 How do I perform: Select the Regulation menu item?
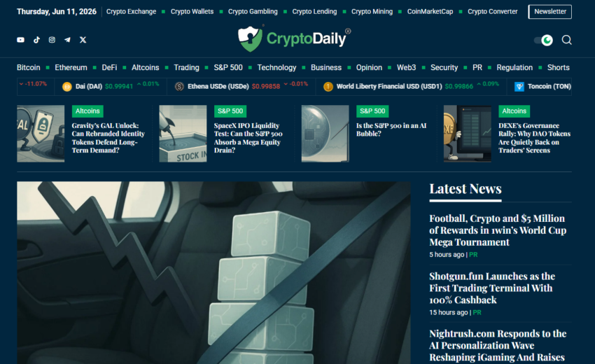point(514,68)
